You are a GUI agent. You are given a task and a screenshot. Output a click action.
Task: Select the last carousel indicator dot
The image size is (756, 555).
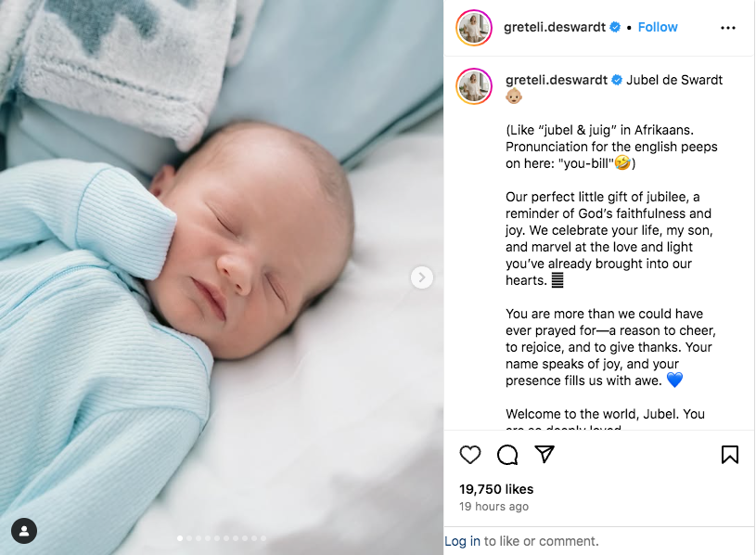pyautogui.click(x=263, y=538)
